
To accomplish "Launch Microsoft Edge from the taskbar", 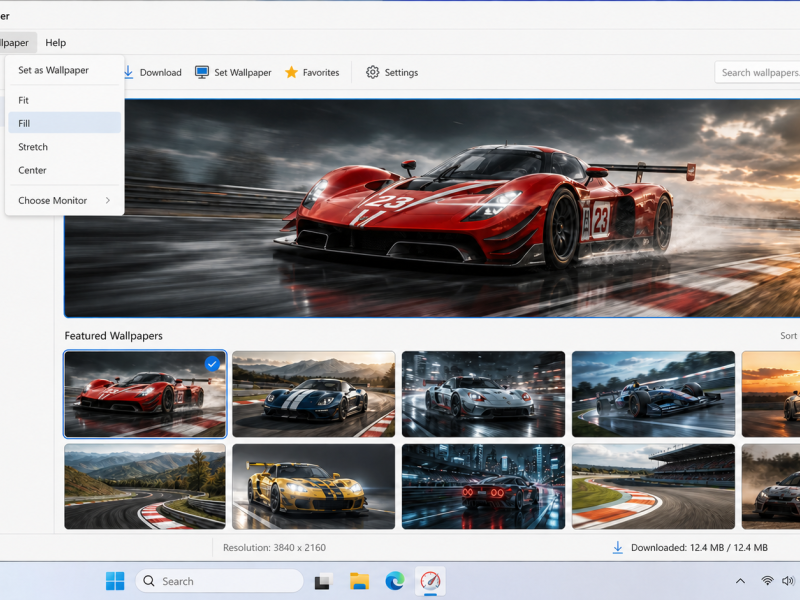I will click(394, 581).
